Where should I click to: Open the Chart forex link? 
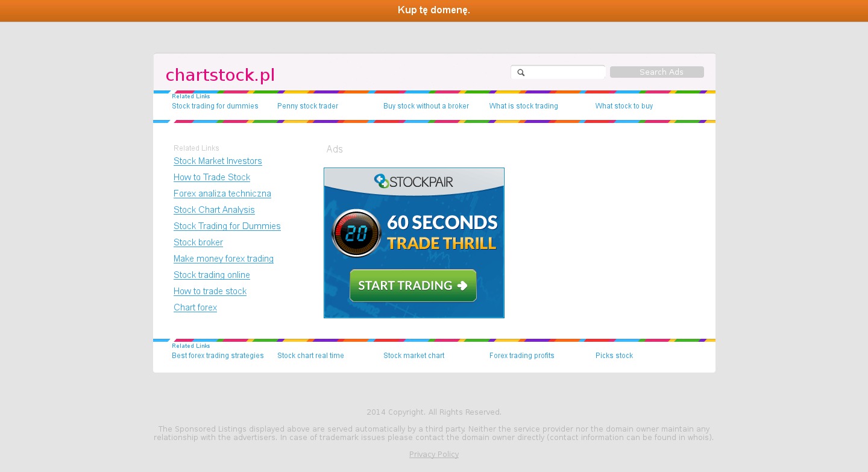[x=195, y=307]
